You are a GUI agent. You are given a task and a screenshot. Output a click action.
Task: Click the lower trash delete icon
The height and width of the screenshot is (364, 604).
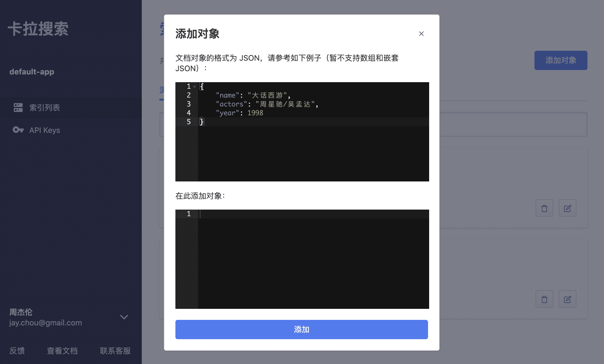click(544, 299)
